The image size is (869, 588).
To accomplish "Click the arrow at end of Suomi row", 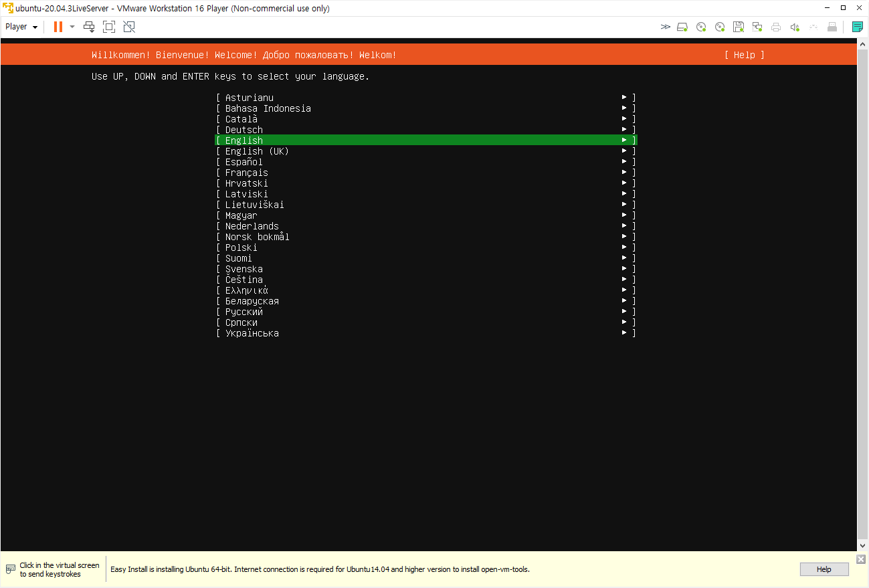I will pyautogui.click(x=624, y=258).
